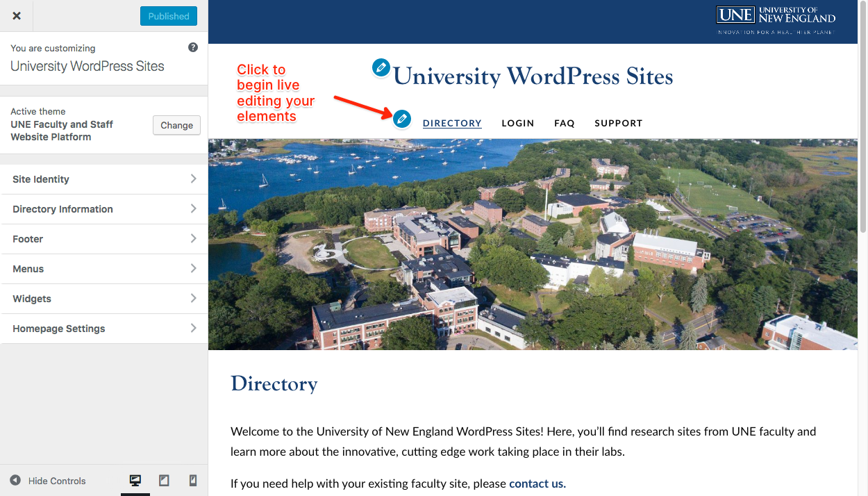Screen dimensions: 868x496
Task: Open the Footer section
Action: 104,239
